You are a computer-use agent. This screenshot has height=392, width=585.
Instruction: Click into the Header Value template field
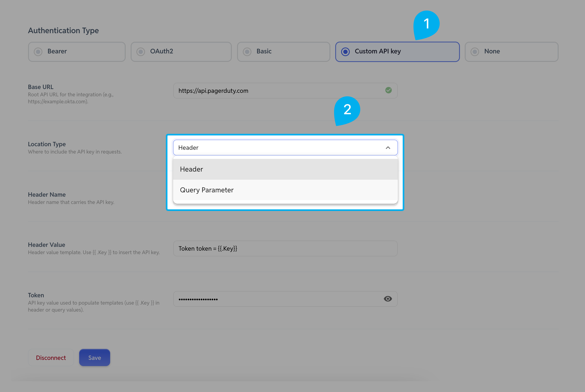pos(285,248)
